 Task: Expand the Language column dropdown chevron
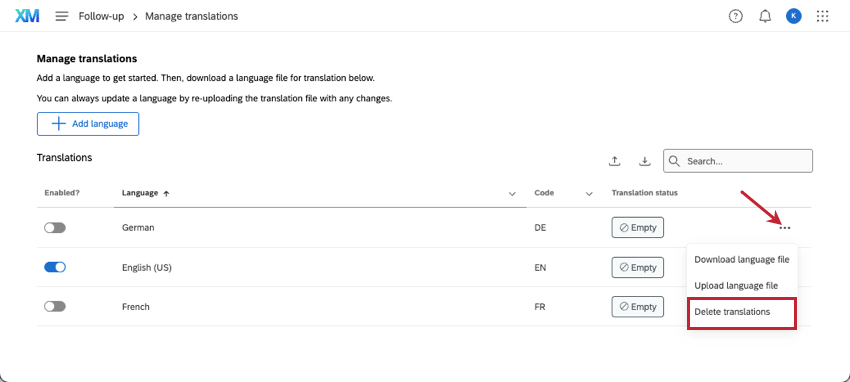point(512,193)
